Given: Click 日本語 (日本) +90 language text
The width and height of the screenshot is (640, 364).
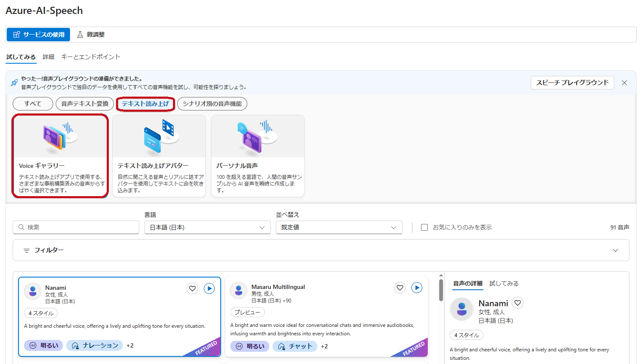Looking at the screenshot, I should tap(271, 301).
